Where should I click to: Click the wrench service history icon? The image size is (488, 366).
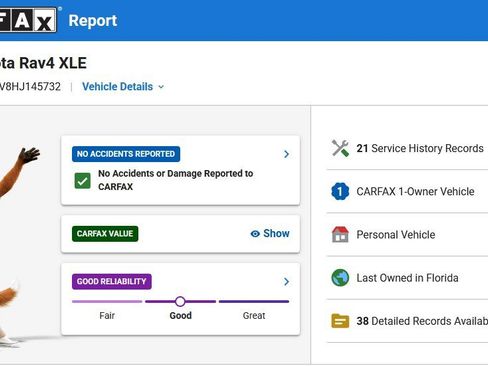340,148
